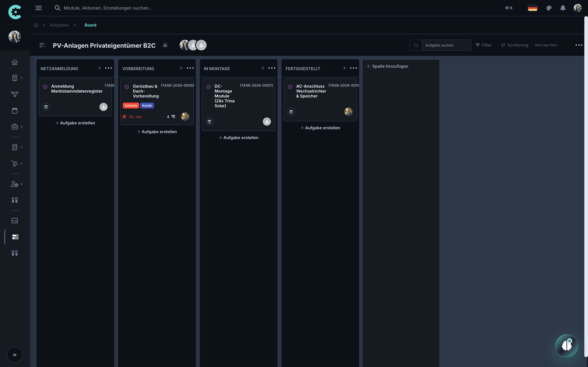Toggle completion circle on DC-Montage Module task
Image resolution: width=588 pixels, height=367 pixels.
coord(209,86)
